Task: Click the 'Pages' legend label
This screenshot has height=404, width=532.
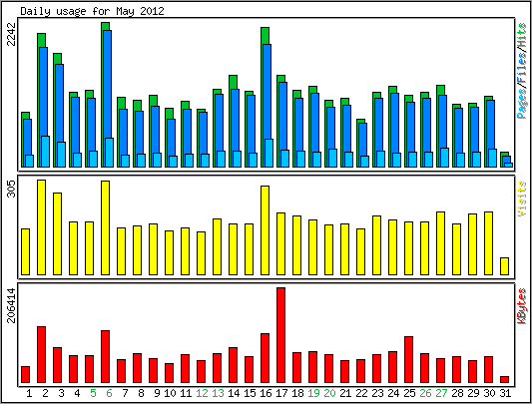Action: (x=522, y=103)
